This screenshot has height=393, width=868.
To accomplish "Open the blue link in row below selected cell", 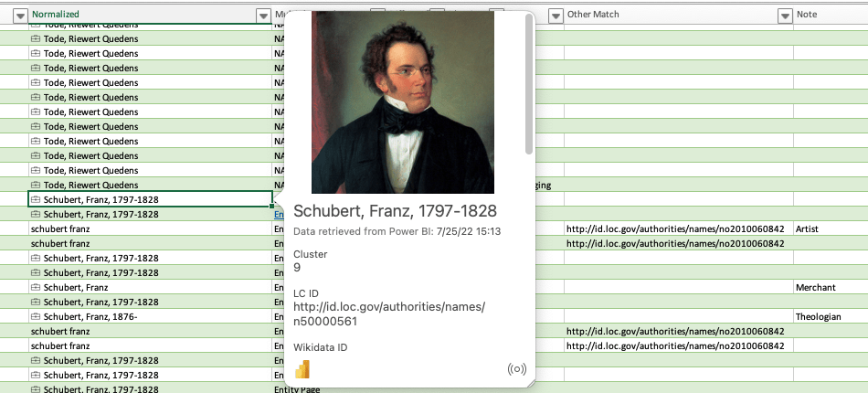I will [280, 214].
